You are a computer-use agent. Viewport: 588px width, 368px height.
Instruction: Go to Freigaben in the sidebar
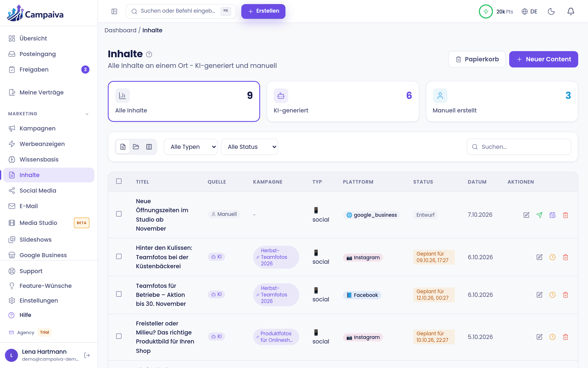49,70
